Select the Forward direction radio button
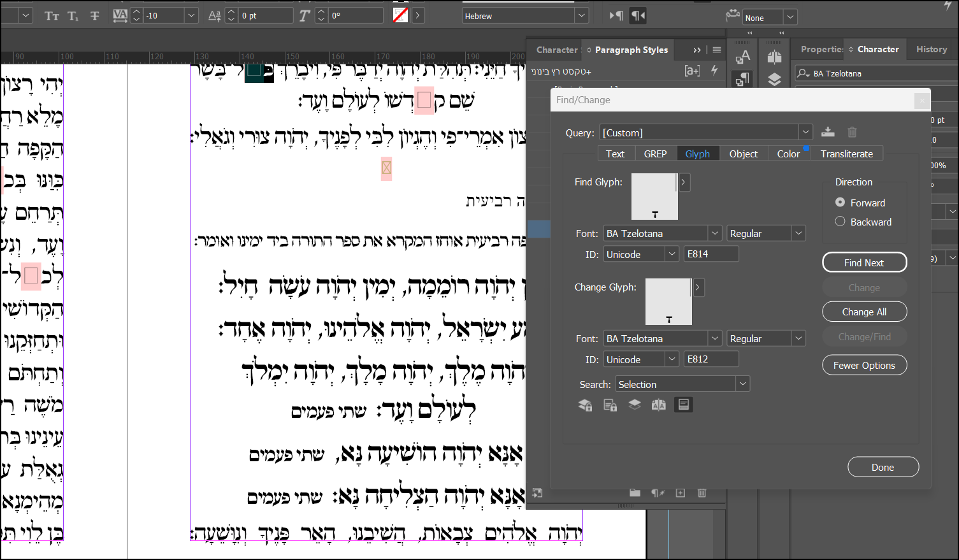959x560 pixels. (841, 202)
